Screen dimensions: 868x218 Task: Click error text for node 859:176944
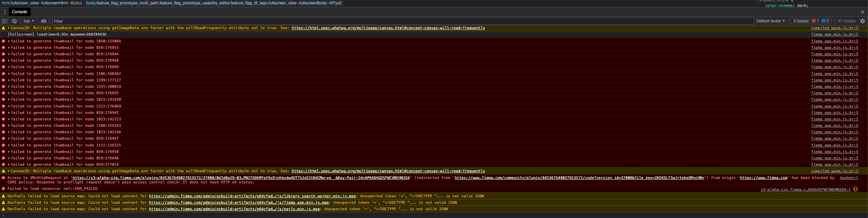(x=65, y=54)
